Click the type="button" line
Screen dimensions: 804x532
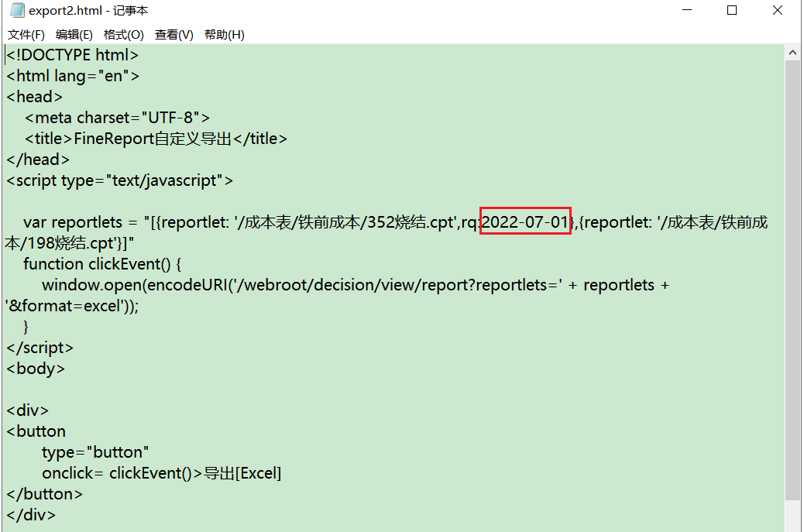pyautogui.click(x=95, y=452)
